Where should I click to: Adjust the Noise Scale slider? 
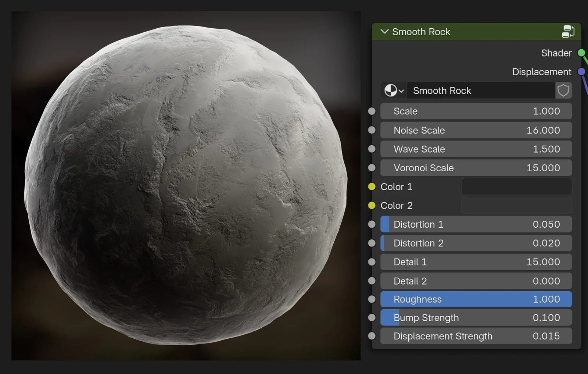[x=476, y=130]
